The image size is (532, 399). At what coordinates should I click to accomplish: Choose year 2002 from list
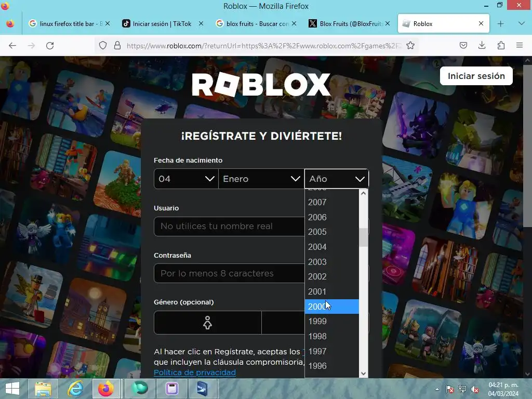(331, 276)
